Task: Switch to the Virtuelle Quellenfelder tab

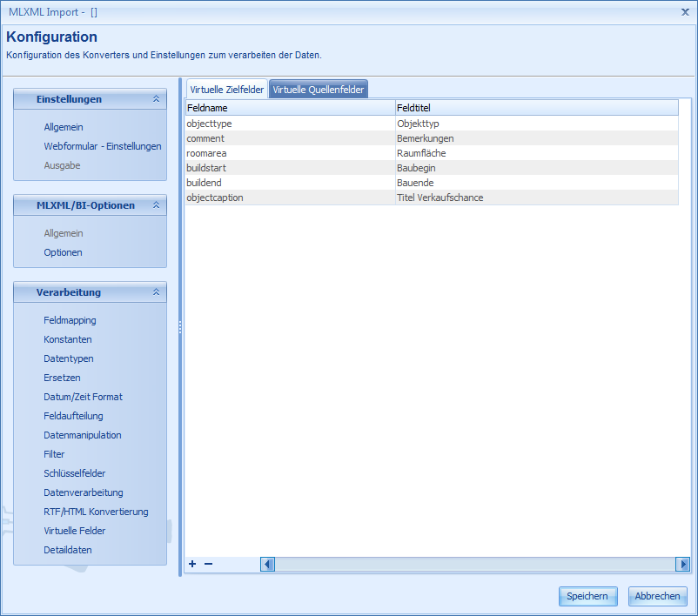Action: tap(319, 88)
